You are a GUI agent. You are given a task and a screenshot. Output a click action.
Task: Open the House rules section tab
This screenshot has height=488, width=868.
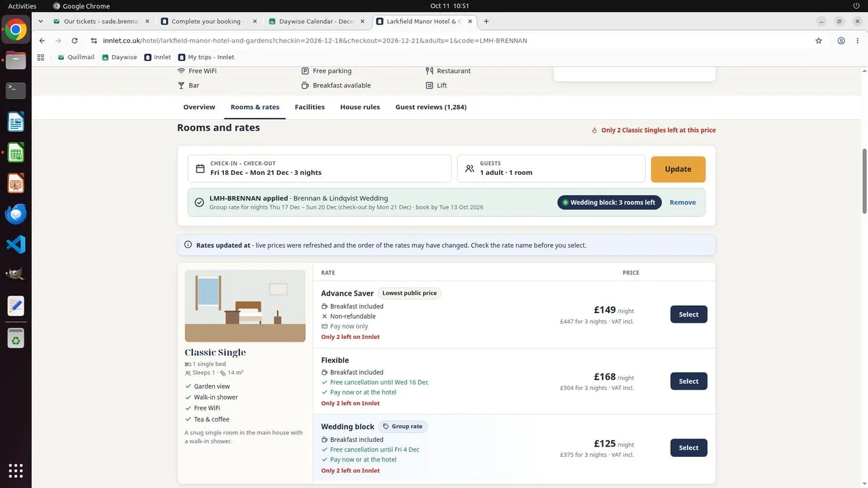tap(360, 107)
